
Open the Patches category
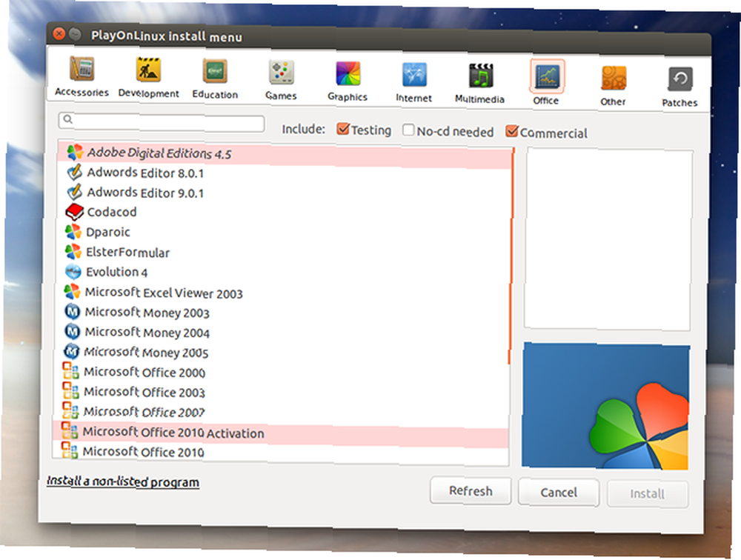coord(680,87)
